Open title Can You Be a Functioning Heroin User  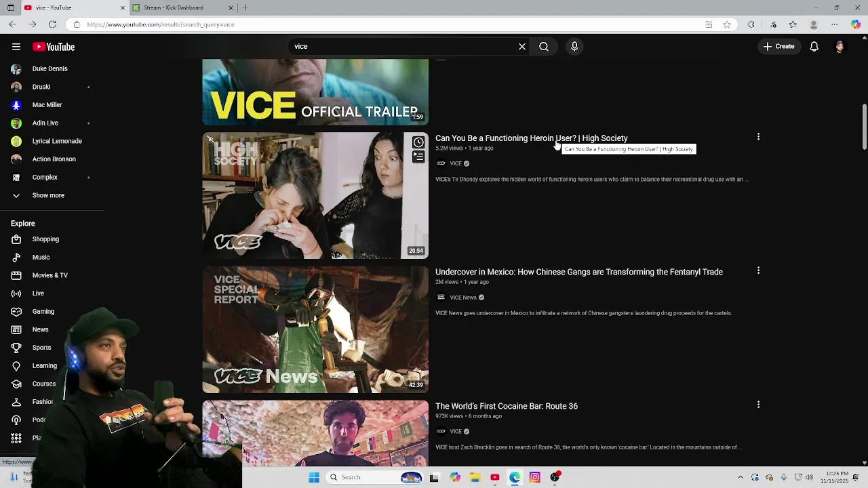[532, 138]
